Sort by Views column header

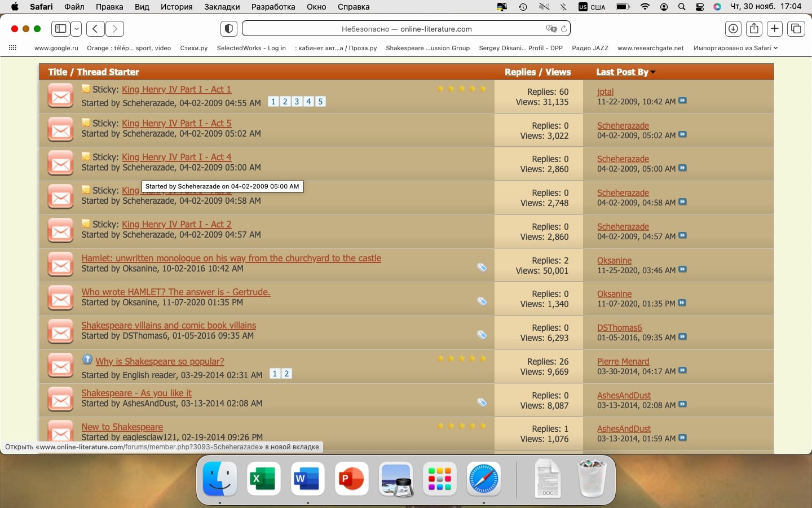pyautogui.click(x=558, y=72)
